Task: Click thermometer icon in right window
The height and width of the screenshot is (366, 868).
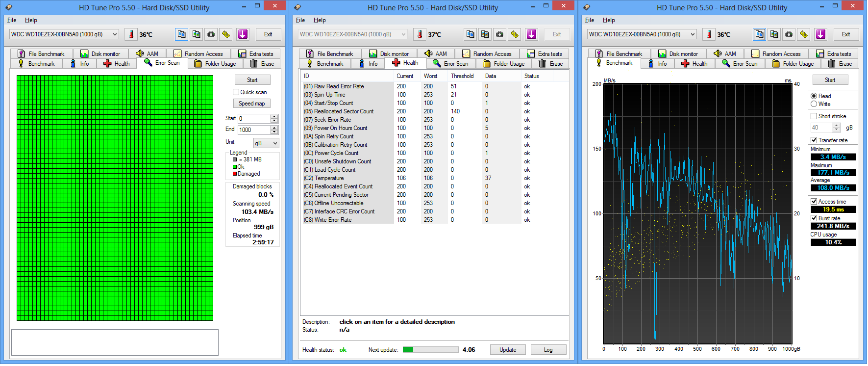Action: (709, 34)
